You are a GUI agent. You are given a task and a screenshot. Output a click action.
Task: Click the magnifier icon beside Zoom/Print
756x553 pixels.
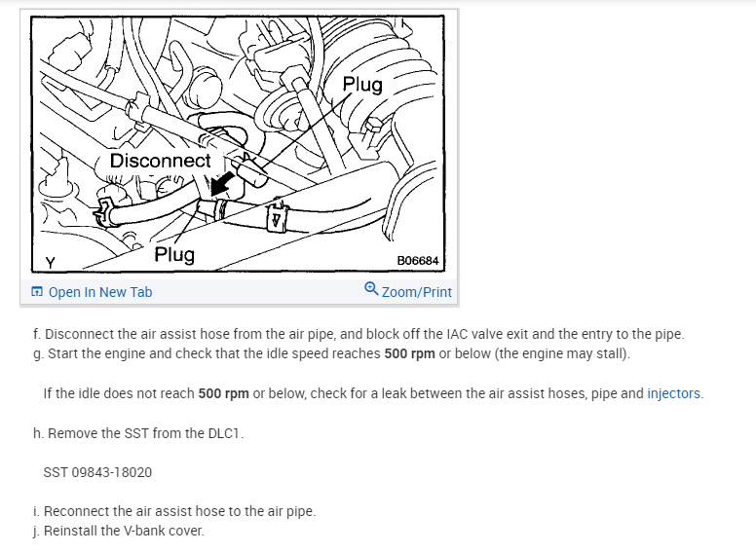371,289
